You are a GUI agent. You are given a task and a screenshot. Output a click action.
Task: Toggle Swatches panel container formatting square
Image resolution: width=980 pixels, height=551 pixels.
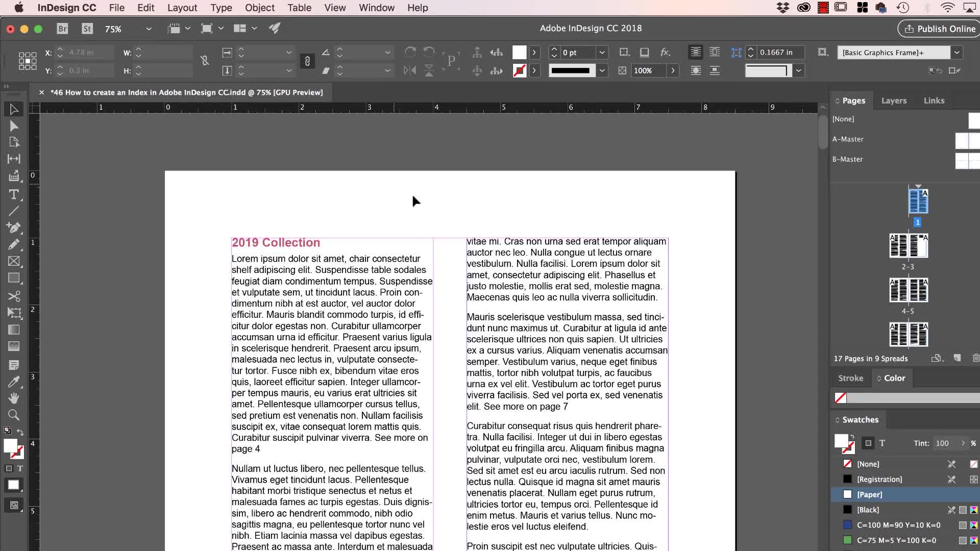868,443
